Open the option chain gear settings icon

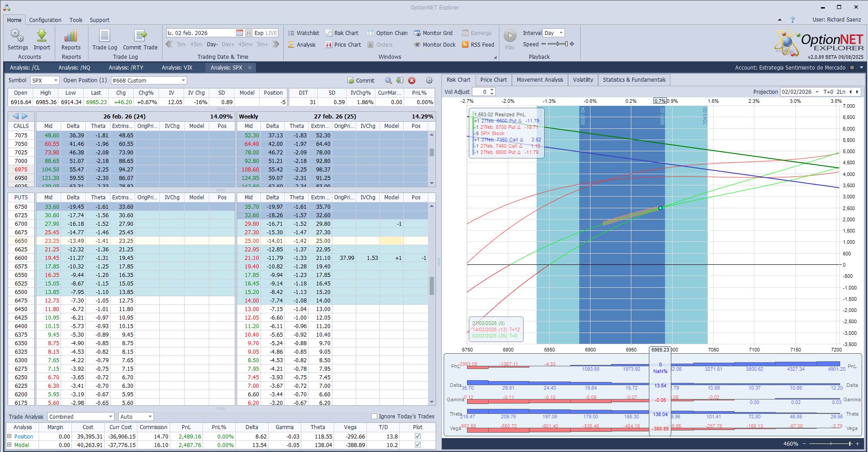tap(429, 80)
